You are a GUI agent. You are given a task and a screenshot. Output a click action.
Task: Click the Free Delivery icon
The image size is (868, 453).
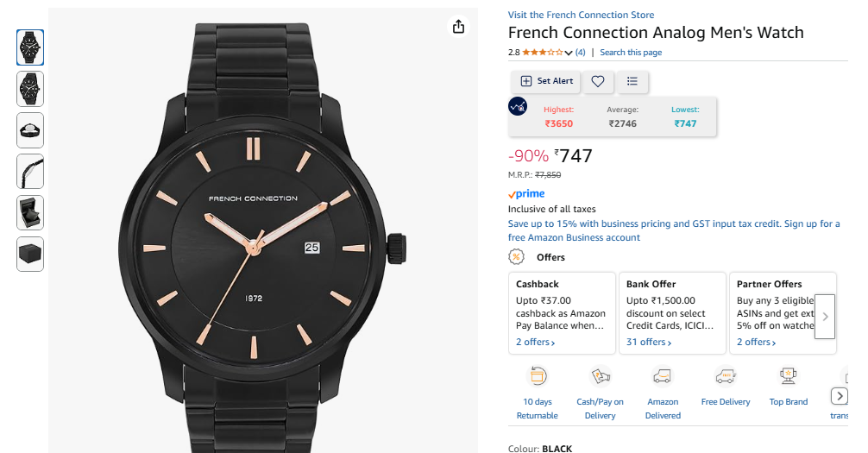(x=725, y=376)
